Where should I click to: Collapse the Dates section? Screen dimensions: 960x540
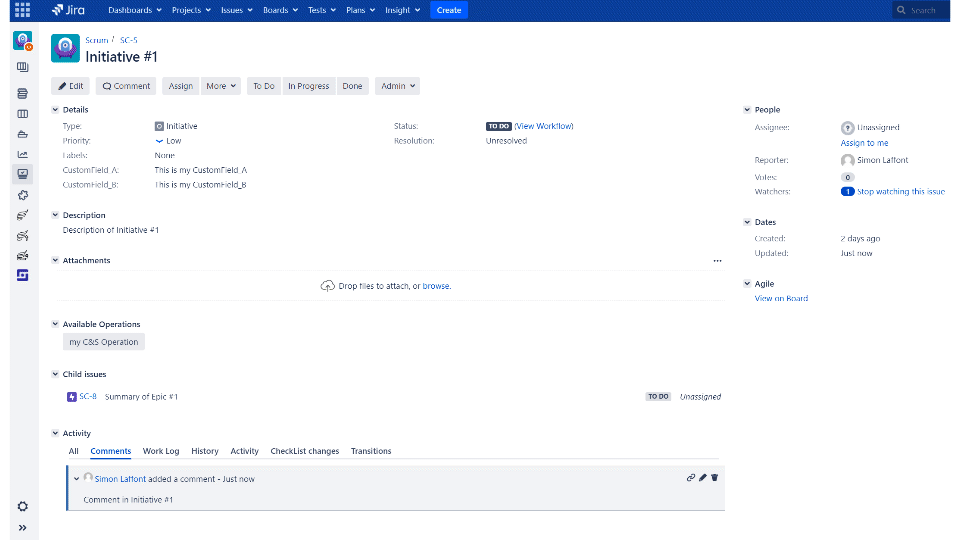pos(747,222)
